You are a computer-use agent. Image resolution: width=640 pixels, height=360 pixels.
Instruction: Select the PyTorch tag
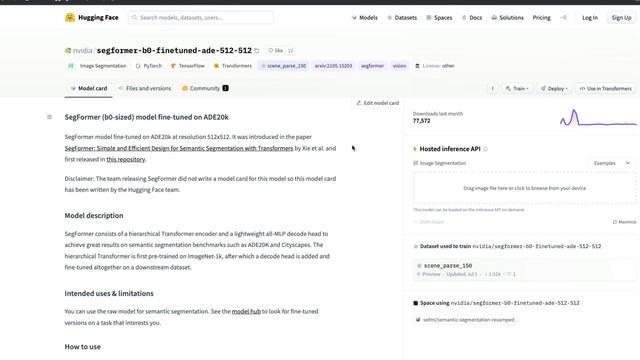(149, 66)
